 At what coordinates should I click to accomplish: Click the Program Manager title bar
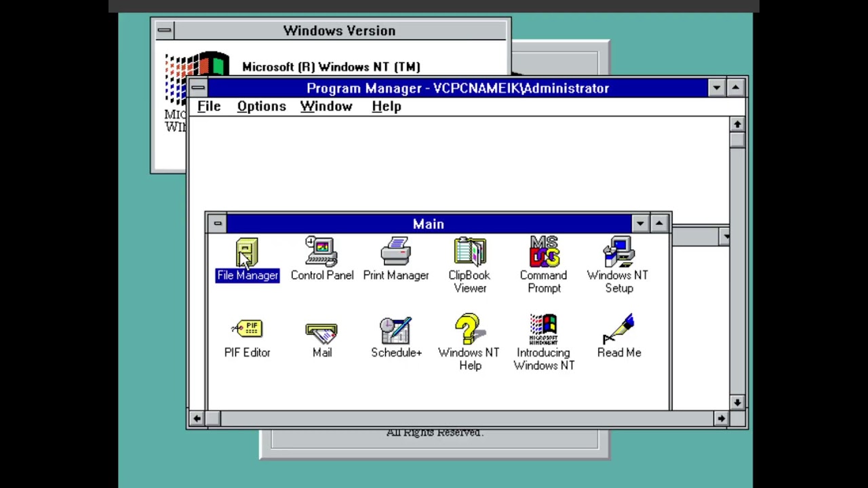(x=458, y=88)
